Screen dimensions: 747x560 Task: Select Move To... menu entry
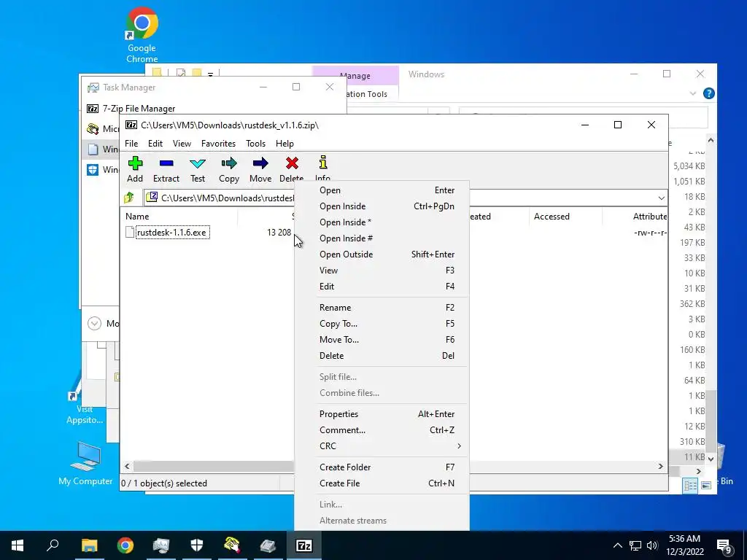tap(382, 340)
